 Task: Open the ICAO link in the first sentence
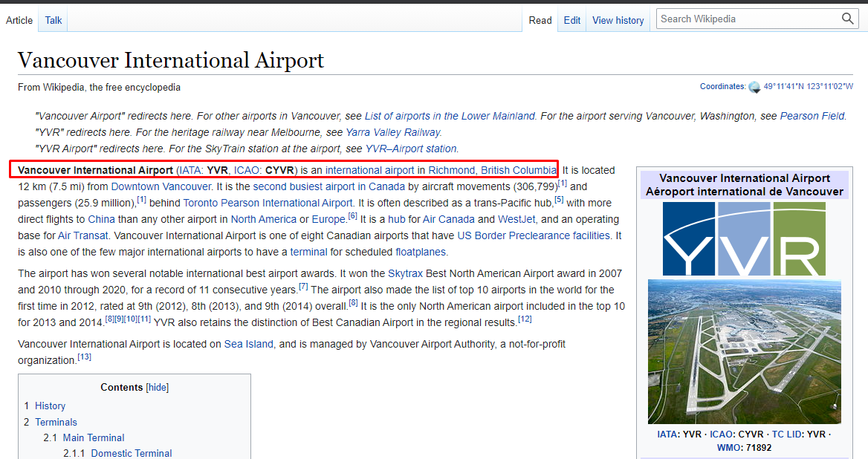[246, 170]
